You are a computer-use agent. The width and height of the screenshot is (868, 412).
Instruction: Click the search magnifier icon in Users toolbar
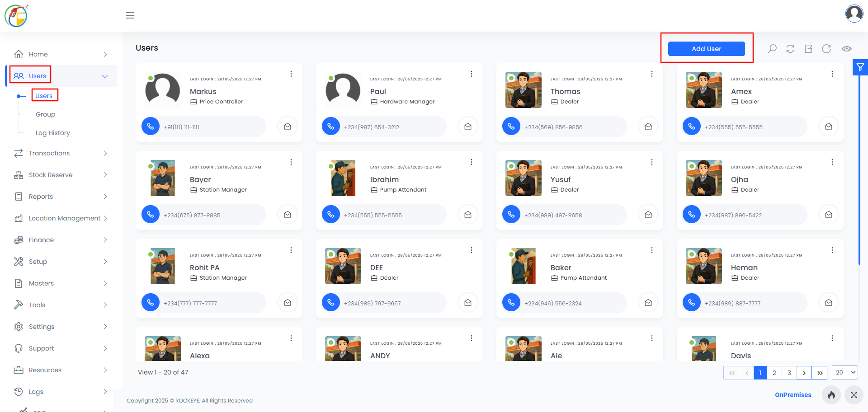pos(772,49)
